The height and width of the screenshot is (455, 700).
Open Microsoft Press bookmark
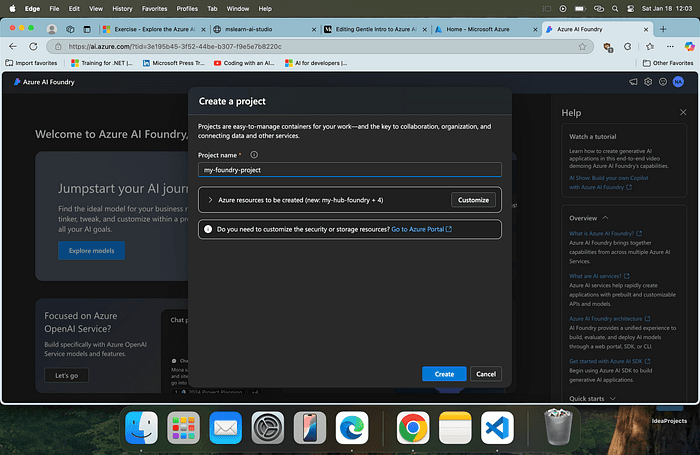point(173,63)
